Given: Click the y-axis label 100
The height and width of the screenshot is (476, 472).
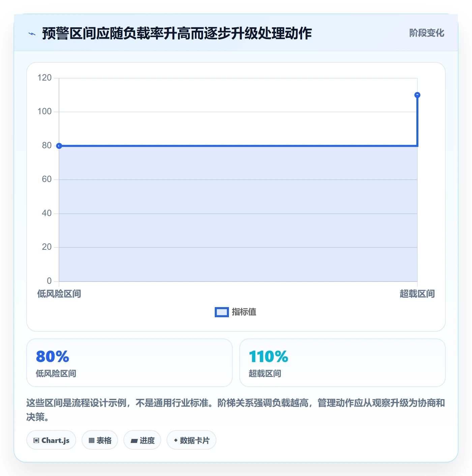Looking at the screenshot, I should click(45, 112).
